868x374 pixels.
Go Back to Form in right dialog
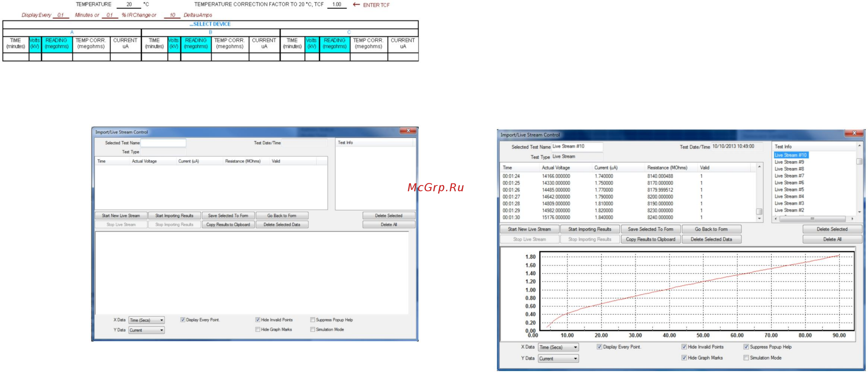coord(711,229)
